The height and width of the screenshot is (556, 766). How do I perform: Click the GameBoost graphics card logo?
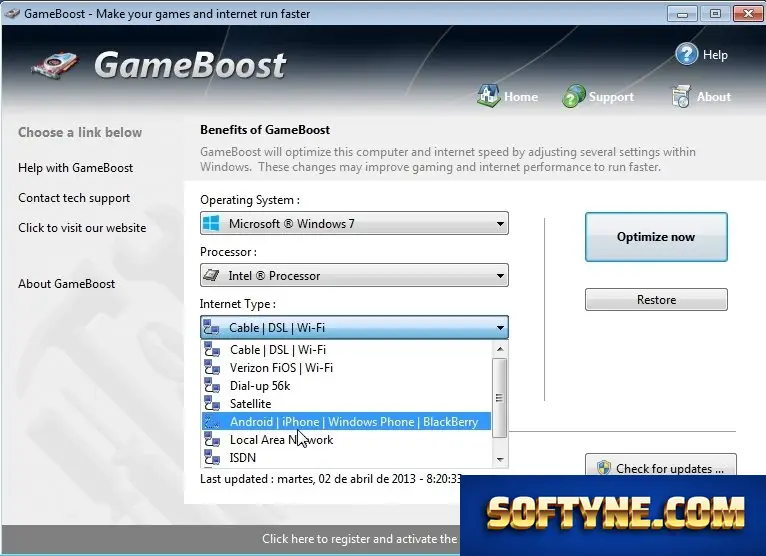pyautogui.click(x=55, y=66)
